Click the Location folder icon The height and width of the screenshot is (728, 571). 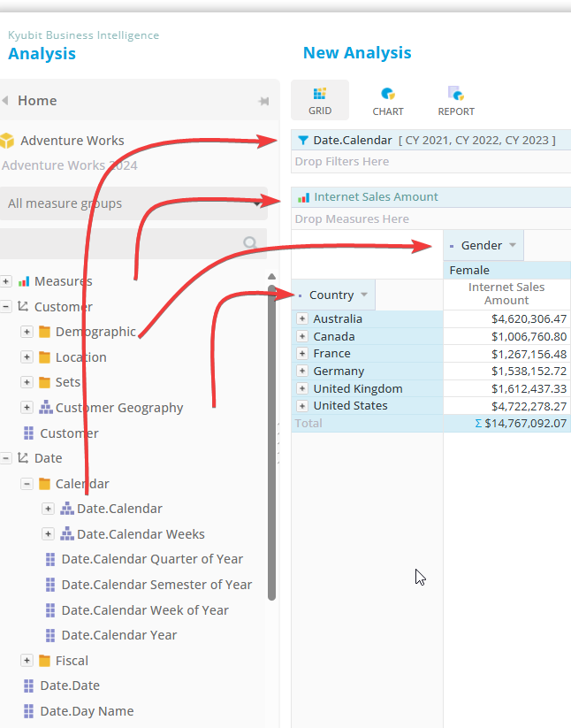[44, 357]
